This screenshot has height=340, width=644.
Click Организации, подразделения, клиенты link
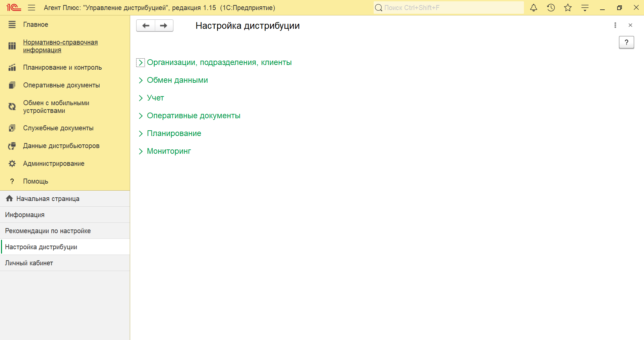coord(219,62)
